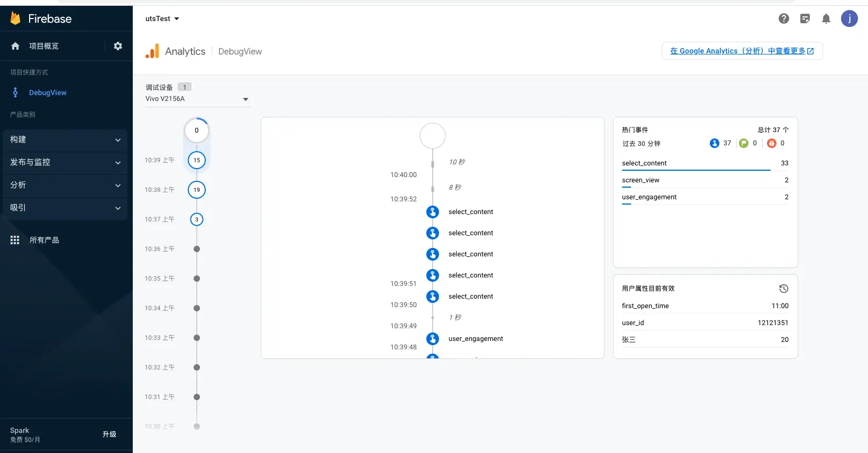The image size is (868, 453).
Task: Expand the 发布与监控 section
Action: pos(65,162)
